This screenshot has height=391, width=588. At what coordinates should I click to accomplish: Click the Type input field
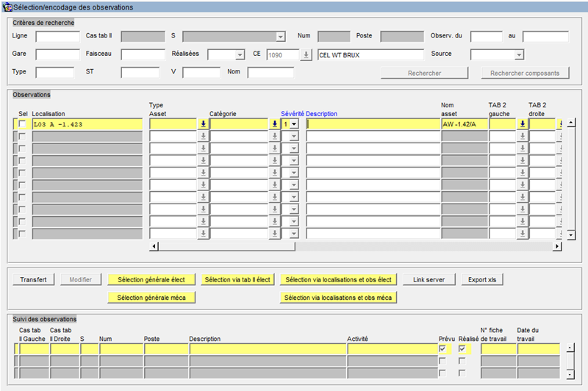pyautogui.click(x=54, y=73)
